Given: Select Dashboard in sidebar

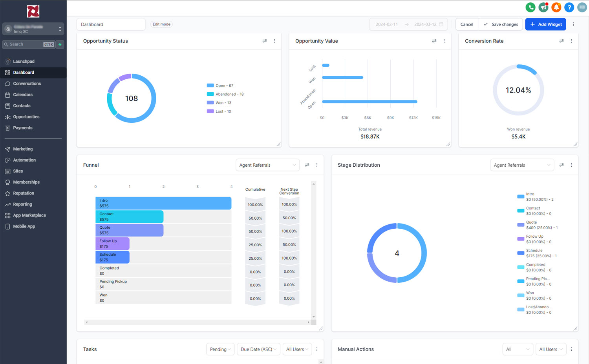Looking at the screenshot, I should pyautogui.click(x=33, y=73).
